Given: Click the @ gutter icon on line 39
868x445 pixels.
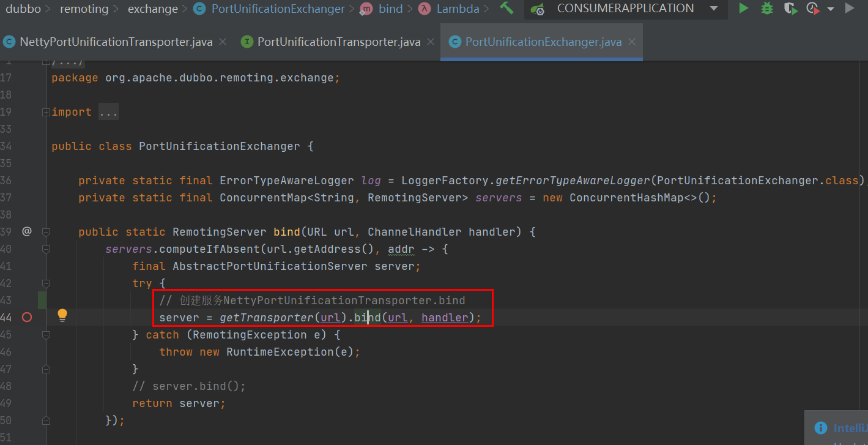Looking at the screenshot, I should [26, 231].
